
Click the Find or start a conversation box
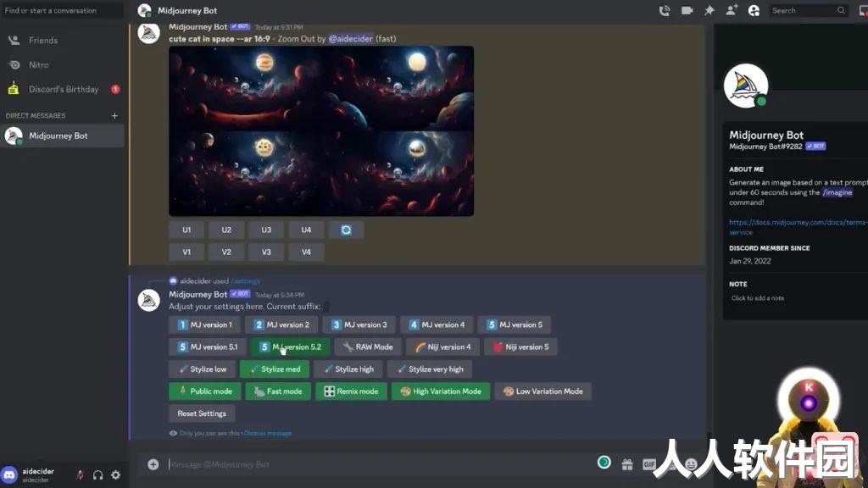click(x=63, y=10)
